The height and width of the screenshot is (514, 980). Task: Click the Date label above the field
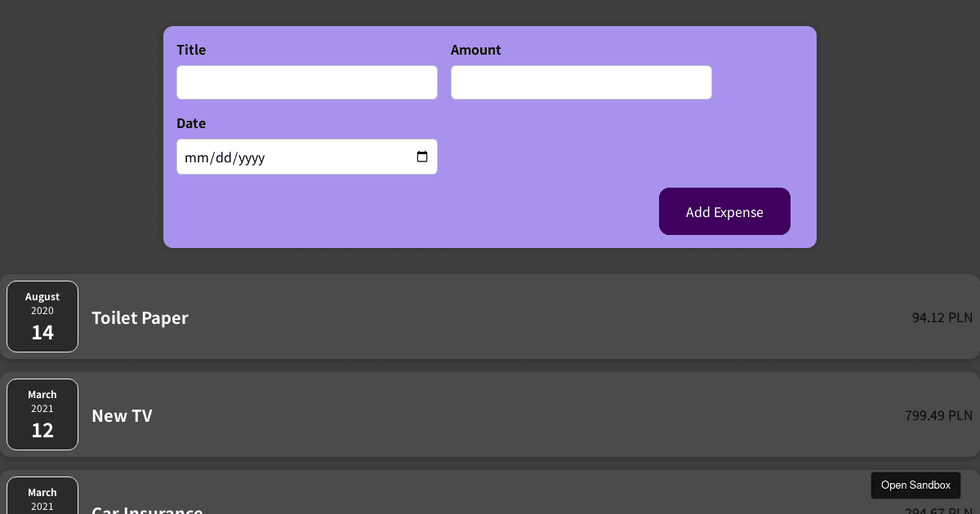pos(191,123)
